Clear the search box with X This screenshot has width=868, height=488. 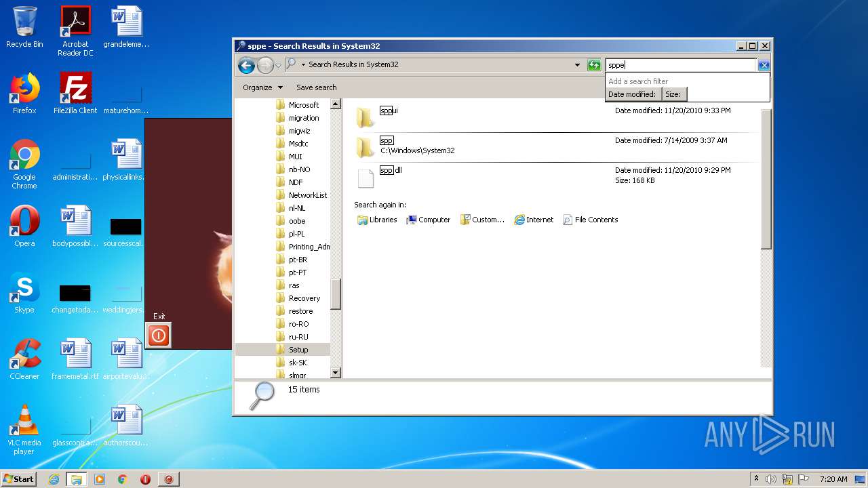coord(764,65)
